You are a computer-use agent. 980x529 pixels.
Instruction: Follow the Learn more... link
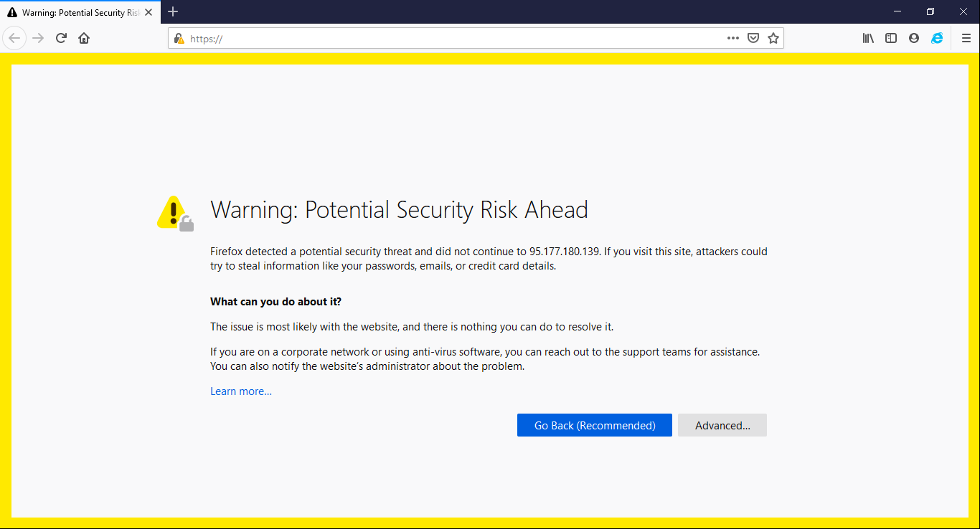click(241, 391)
